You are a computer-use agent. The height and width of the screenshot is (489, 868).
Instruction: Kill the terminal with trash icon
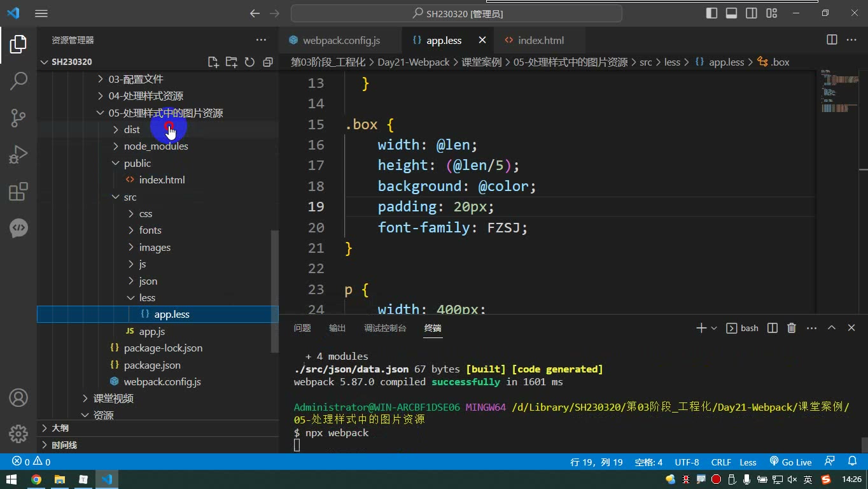click(x=792, y=328)
